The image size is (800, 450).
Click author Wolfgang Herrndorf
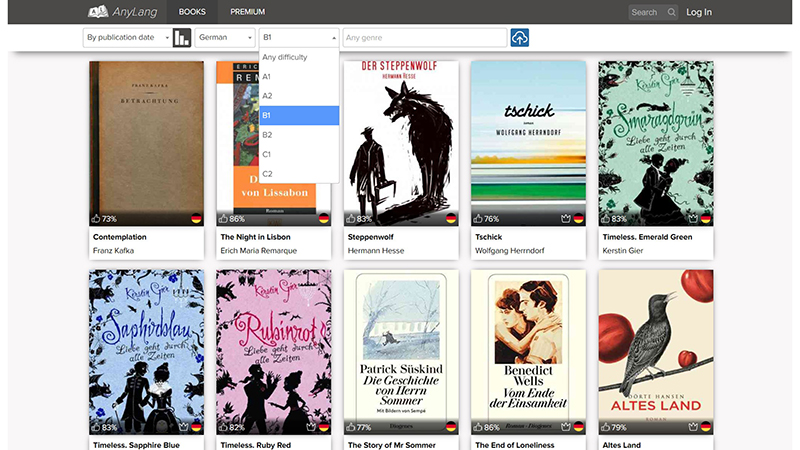click(x=509, y=251)
